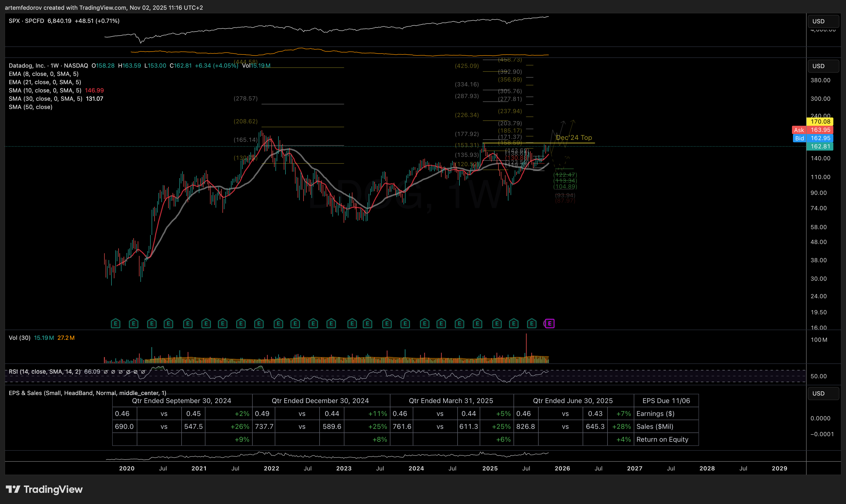Click the 826.8 sales value cell
The image size is (846, 504).
pos(526,427)
